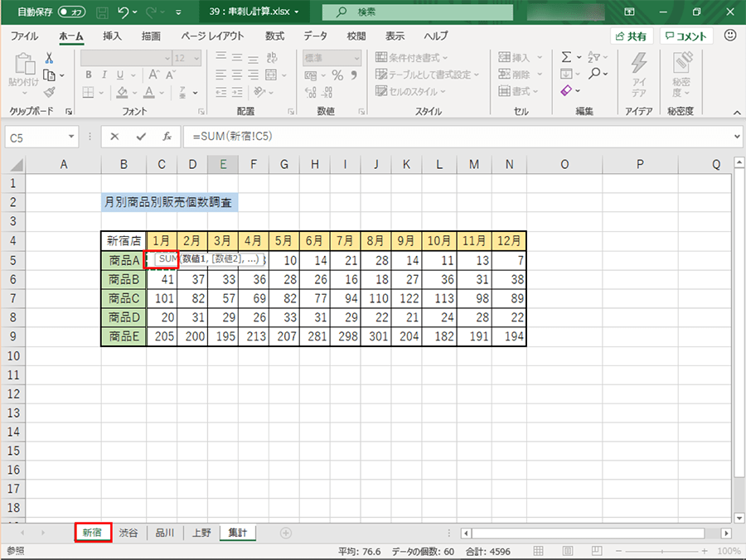Viewport: 746px width, 560px height.
Task: Click the コメント button
Action: coord(685,36)
